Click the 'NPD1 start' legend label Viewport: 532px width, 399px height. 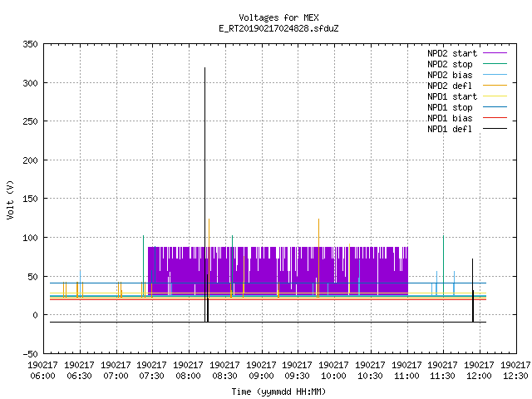click(x=452, y=96)
